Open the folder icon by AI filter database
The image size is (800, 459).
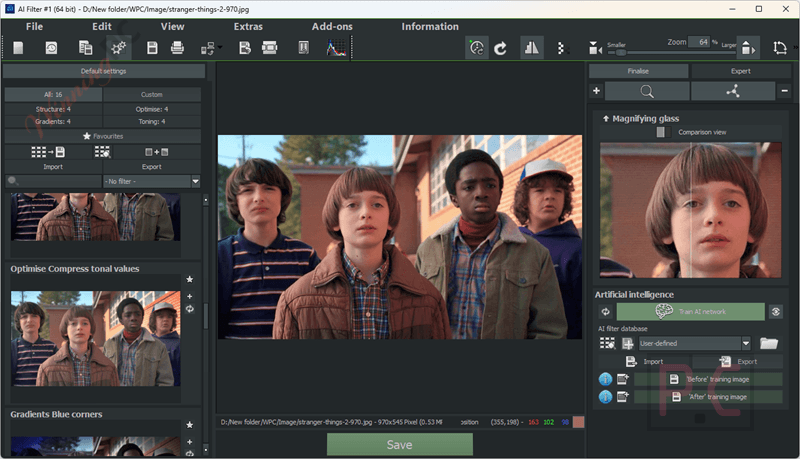pos(769,343)
